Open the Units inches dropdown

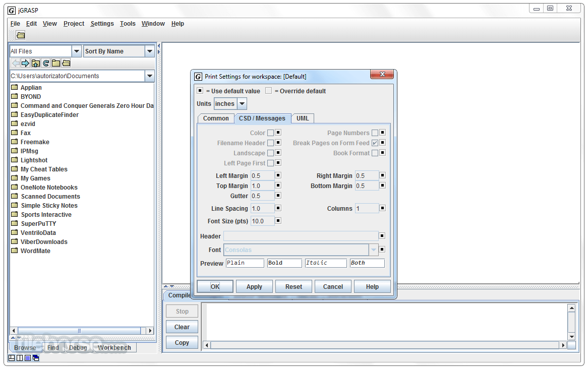(x=242, y=103)
